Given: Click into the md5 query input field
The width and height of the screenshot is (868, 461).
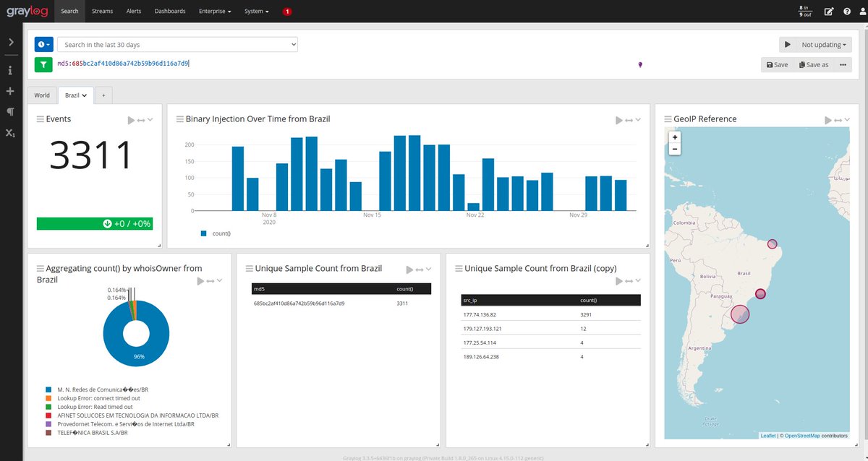Looking at the screenshot, I should [344, 64].
